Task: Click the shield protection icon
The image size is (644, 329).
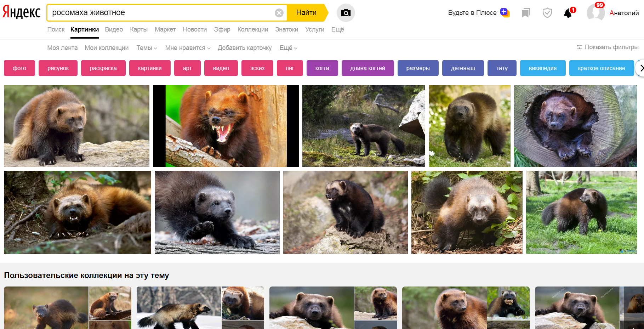Action: click(x=547, y=13)
